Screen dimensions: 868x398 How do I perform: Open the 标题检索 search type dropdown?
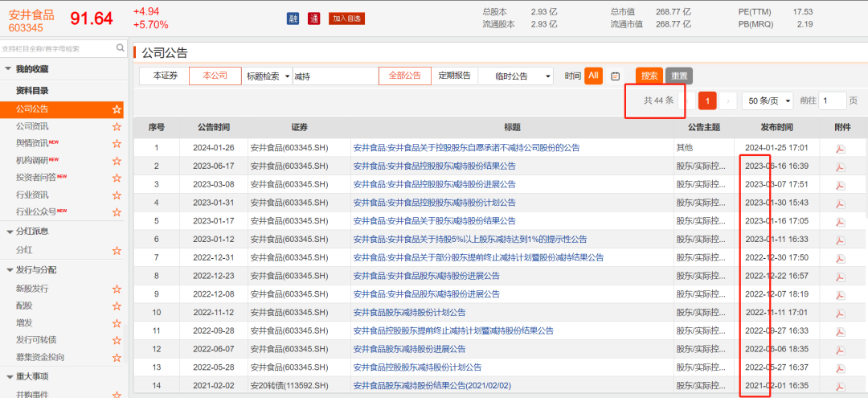point(268,76)
